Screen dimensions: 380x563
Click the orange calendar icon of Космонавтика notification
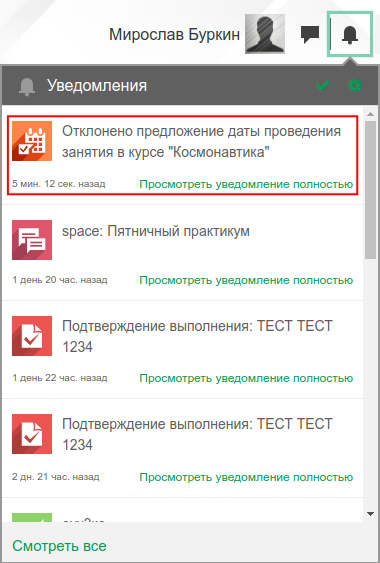(x=32, y=141)
